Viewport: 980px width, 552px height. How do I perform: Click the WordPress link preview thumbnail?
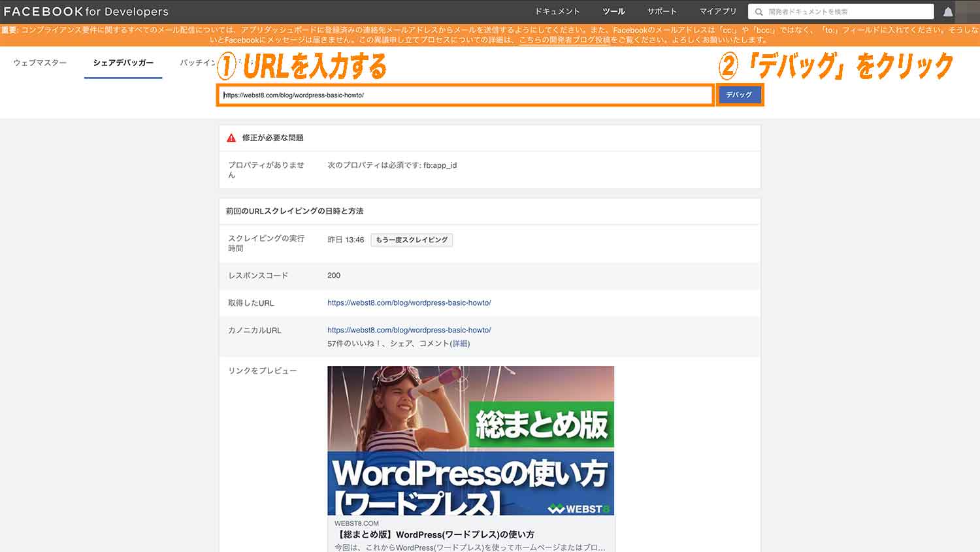(470, 440)
